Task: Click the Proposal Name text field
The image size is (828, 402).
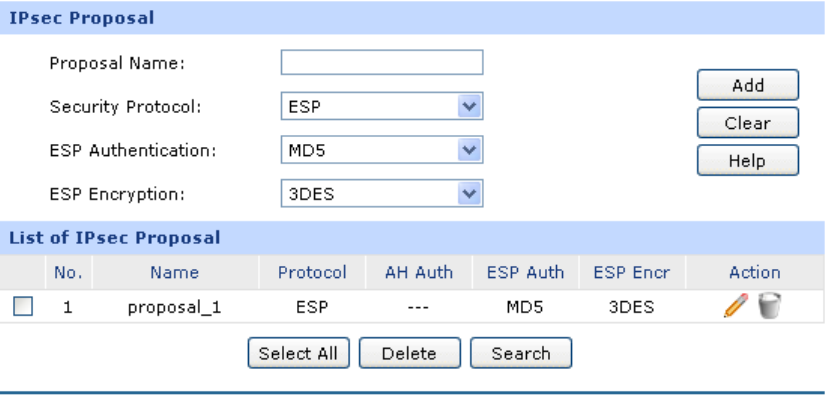Action: coord(382,64)
